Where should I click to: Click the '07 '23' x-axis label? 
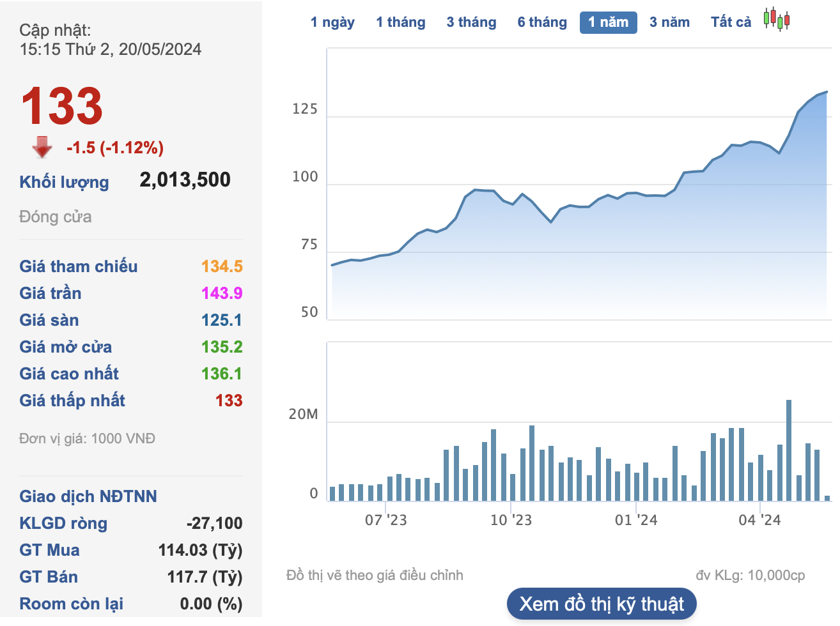[x=385, y=520]
